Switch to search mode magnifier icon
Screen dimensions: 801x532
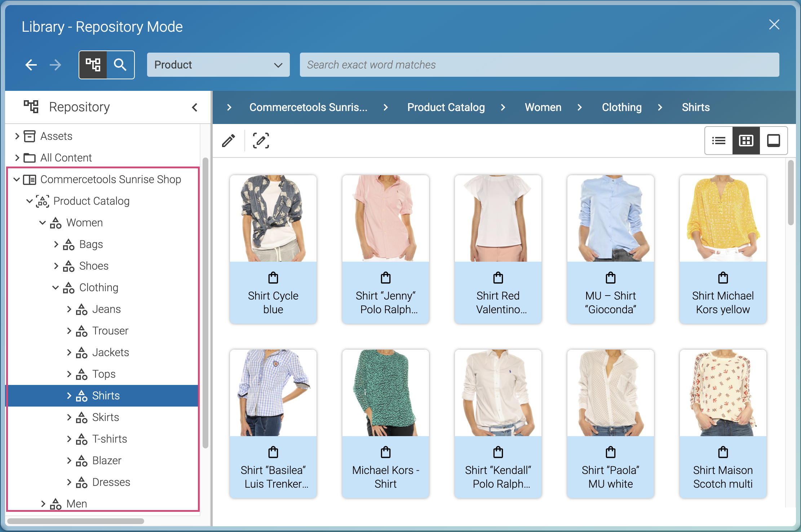pos(120,65)
